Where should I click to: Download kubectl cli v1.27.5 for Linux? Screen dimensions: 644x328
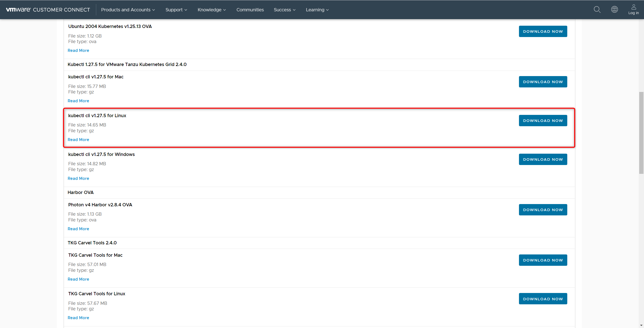tap(543, 120)
